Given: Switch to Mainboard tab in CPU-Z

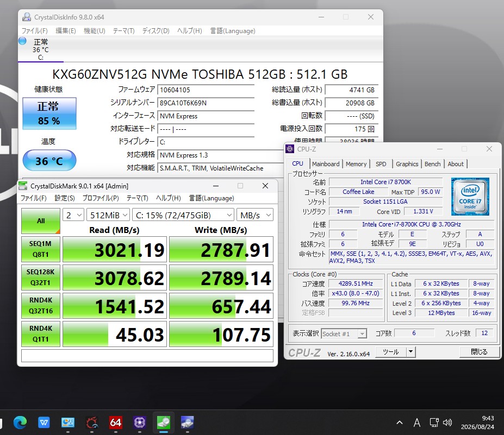Looking at the screenshot, I should click(x=326, y=163).
